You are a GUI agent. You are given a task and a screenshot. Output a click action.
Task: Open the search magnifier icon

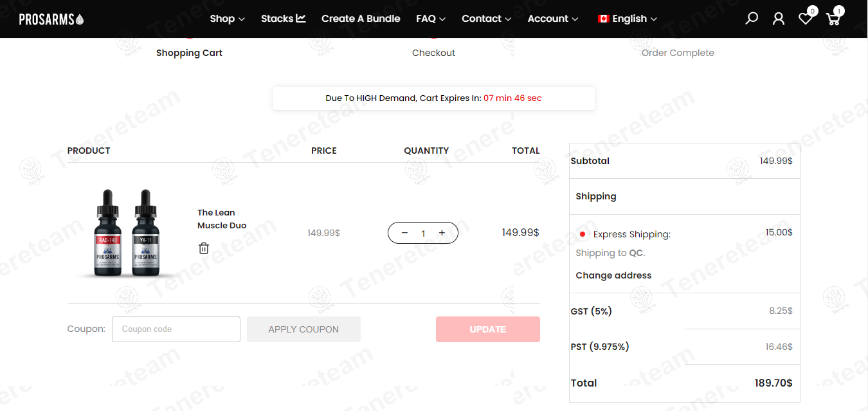(752, 19)
